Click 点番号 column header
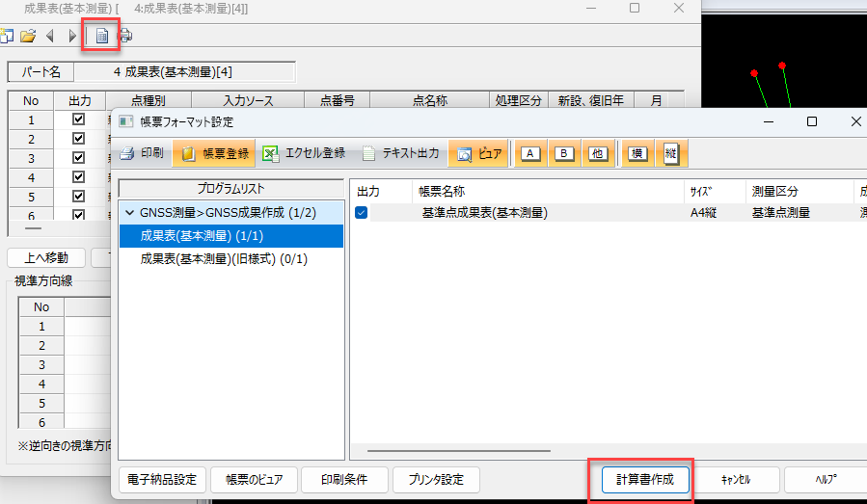867x504 pixels. coord(338,100)
